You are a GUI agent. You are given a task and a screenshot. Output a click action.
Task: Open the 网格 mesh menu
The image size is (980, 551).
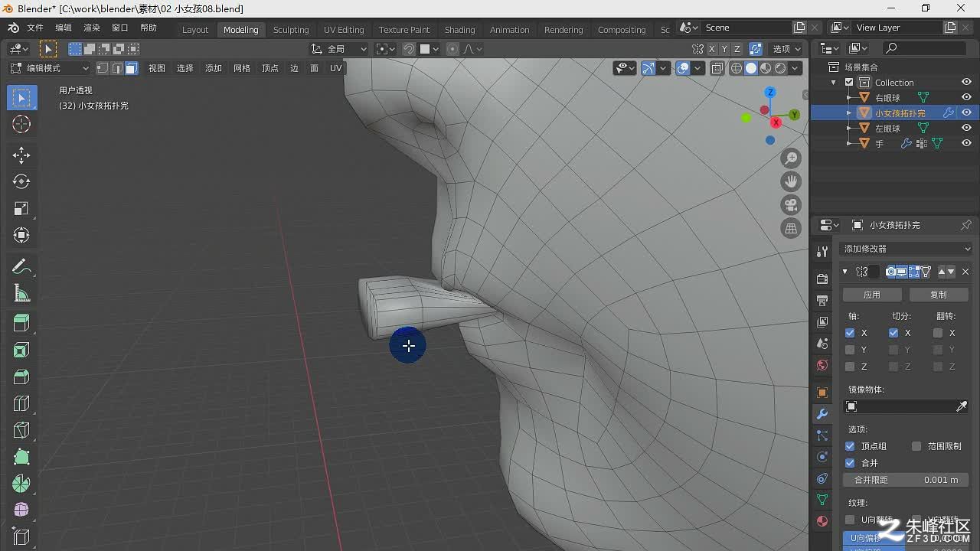pyautogui.click(x=242, y=68)
